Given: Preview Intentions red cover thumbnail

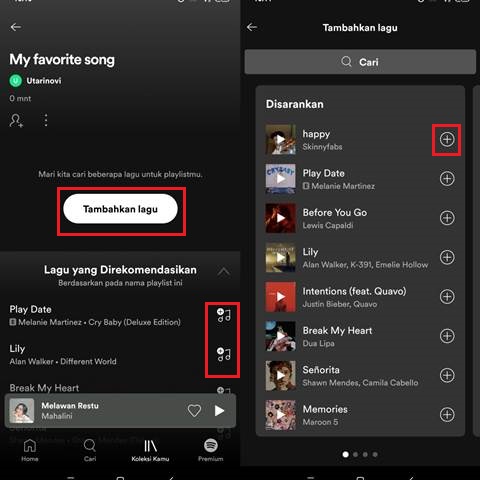Looking at the screenshot, I should (281, 297).
